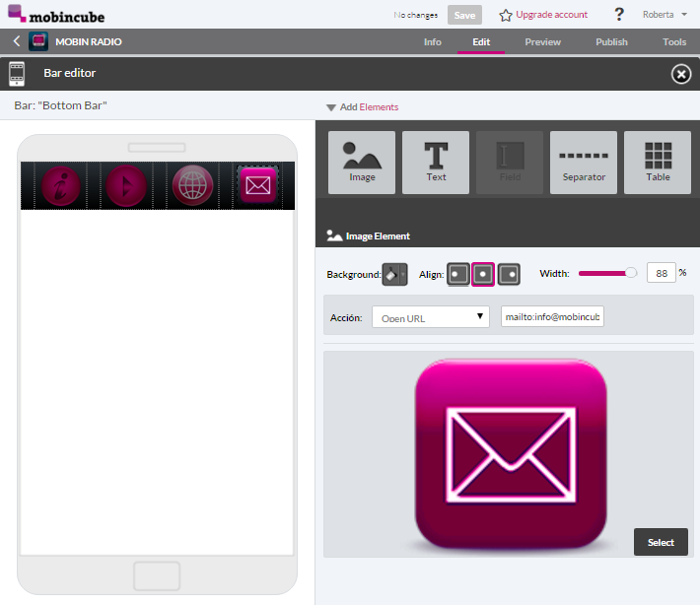Click the 'Bar: "Bottom Bar"' label
The width and height of the screenshot is (700, 605).
61,105
